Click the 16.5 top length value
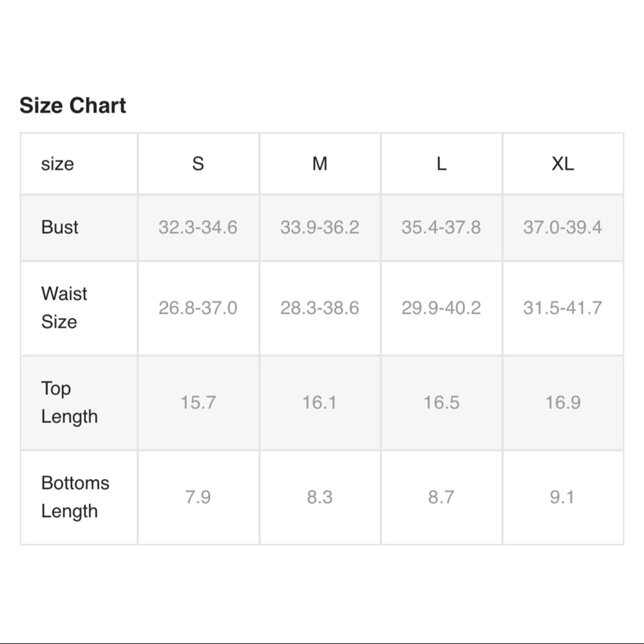This screenshot has width=644, height=644. click(x=441, y=402)
